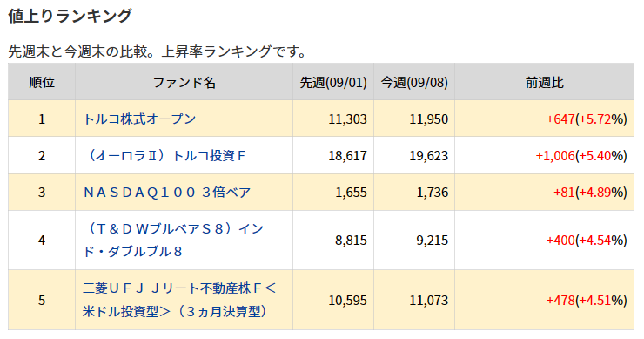
Task: Open the (オーロラⅡ) トルコ投資F link
Action: [x=164, y=155]
